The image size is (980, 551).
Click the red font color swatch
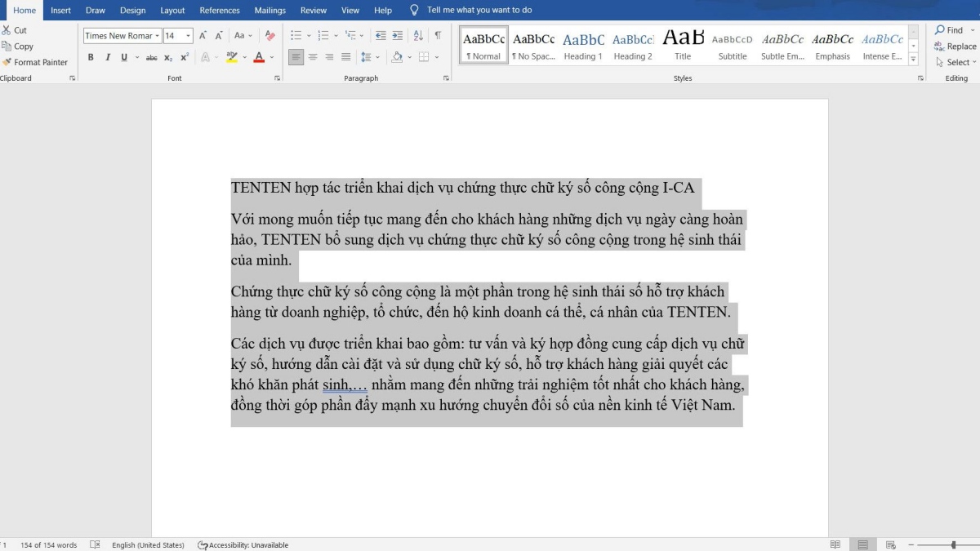pos(259,57)
